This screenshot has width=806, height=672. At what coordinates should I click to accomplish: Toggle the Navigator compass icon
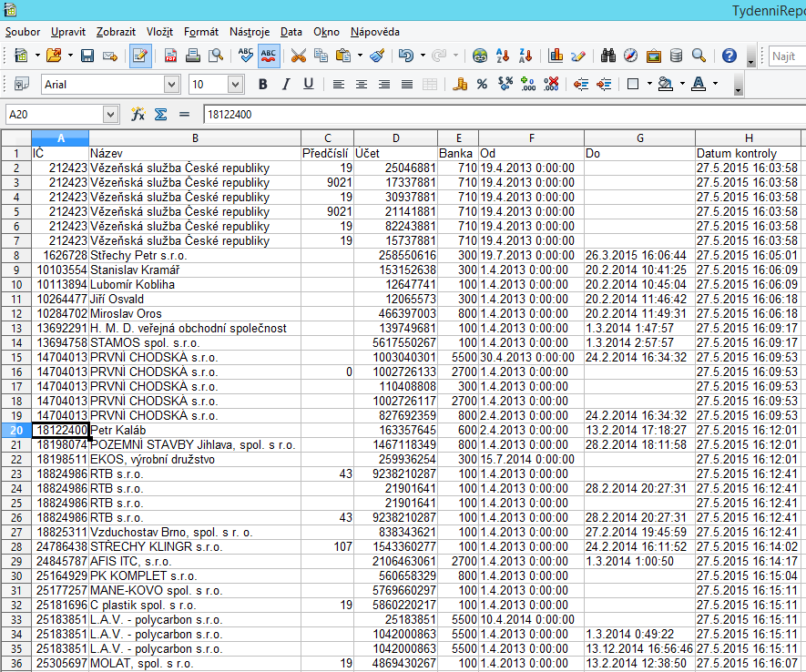pyautogui.click(x=631, y=55)
